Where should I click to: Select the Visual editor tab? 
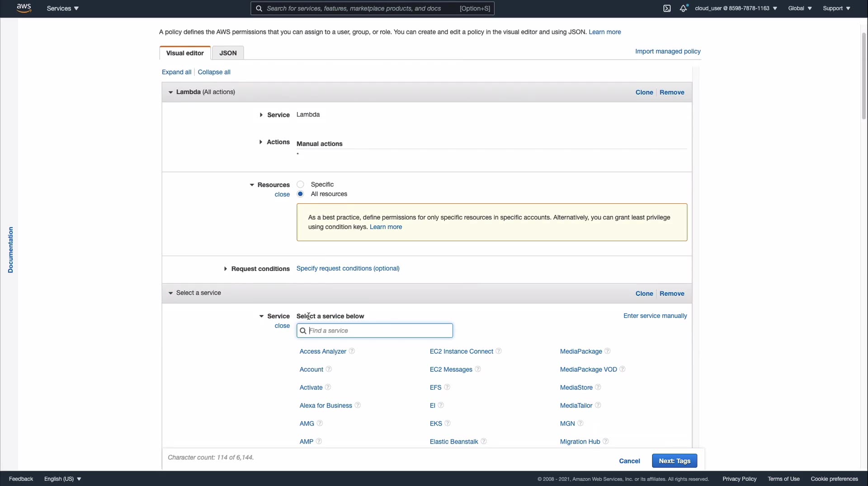[185, 53]
